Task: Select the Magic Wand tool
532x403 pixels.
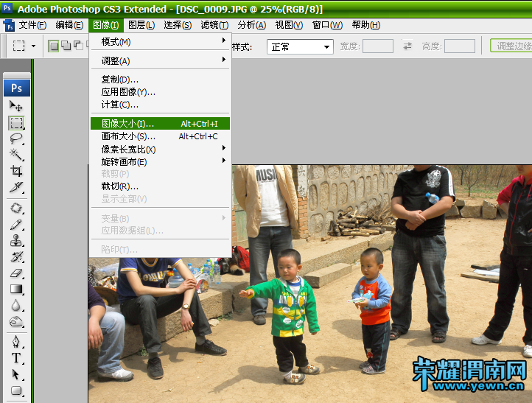Action: coord(16,154)
